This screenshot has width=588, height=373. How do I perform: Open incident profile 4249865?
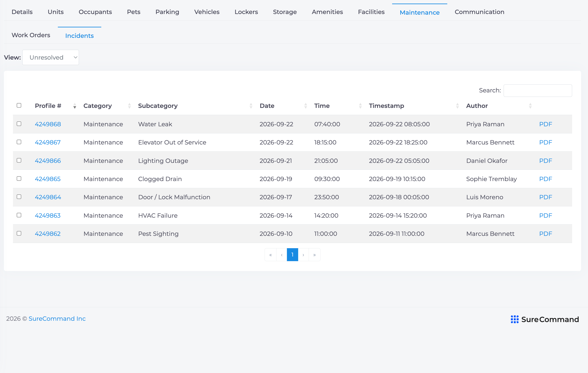click(x=48, y=179)
